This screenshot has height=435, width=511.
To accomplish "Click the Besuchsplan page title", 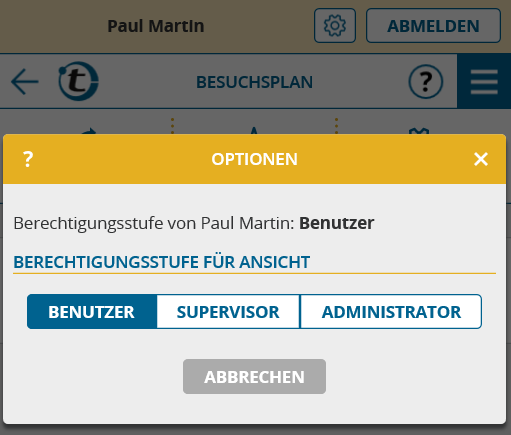I will coord(255,82).
